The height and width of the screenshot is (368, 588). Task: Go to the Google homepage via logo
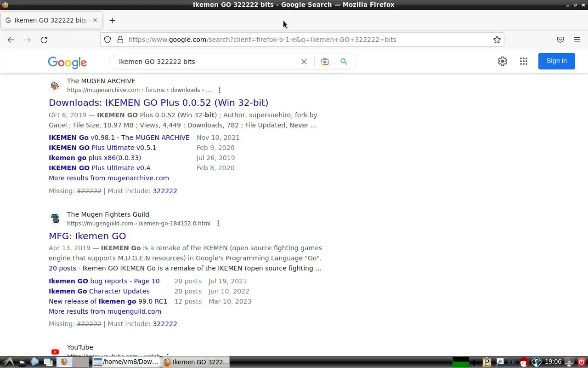[67, 62]
